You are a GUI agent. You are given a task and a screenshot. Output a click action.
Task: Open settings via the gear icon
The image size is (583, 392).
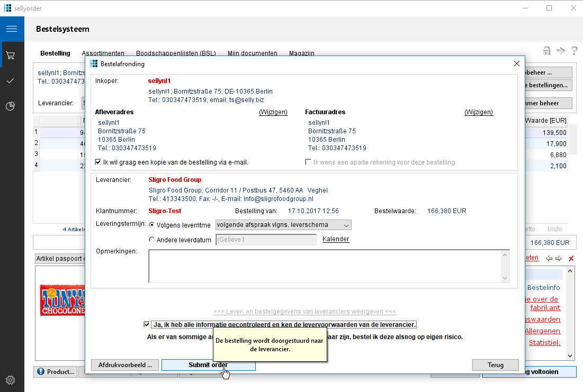pyautogui.click(x=11, y=380)
